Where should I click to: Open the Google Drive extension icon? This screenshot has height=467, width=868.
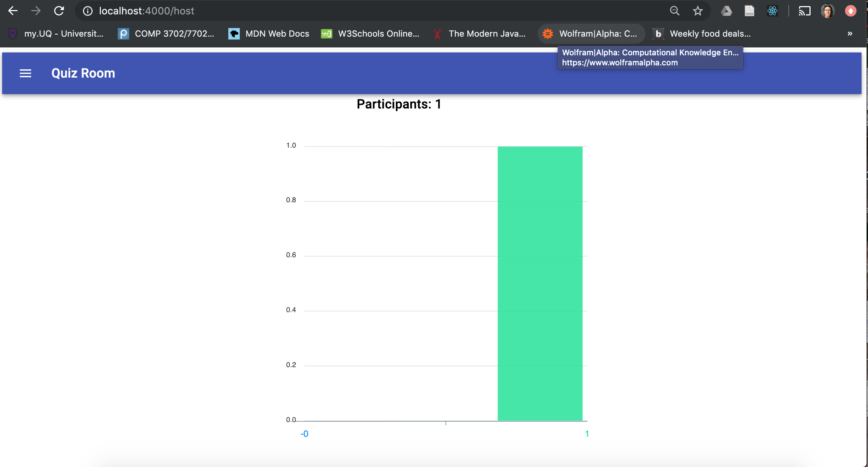click(726, 11)
